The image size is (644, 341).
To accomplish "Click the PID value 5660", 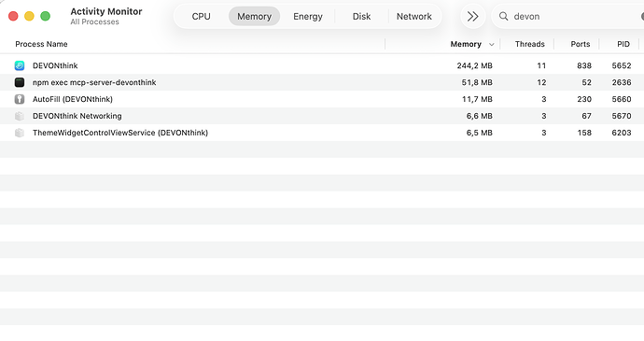I will coord(622,99).
